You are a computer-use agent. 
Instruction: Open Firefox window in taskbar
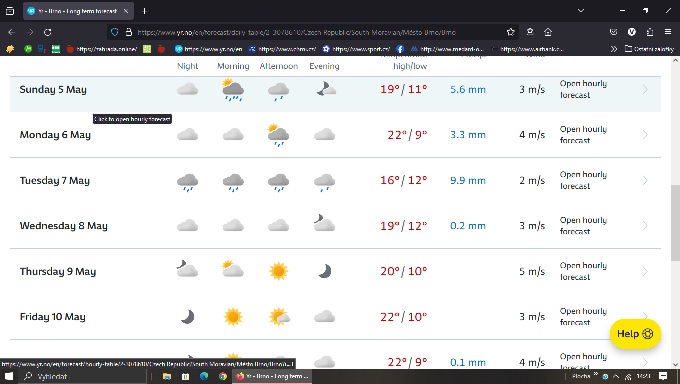coord(272,376)
